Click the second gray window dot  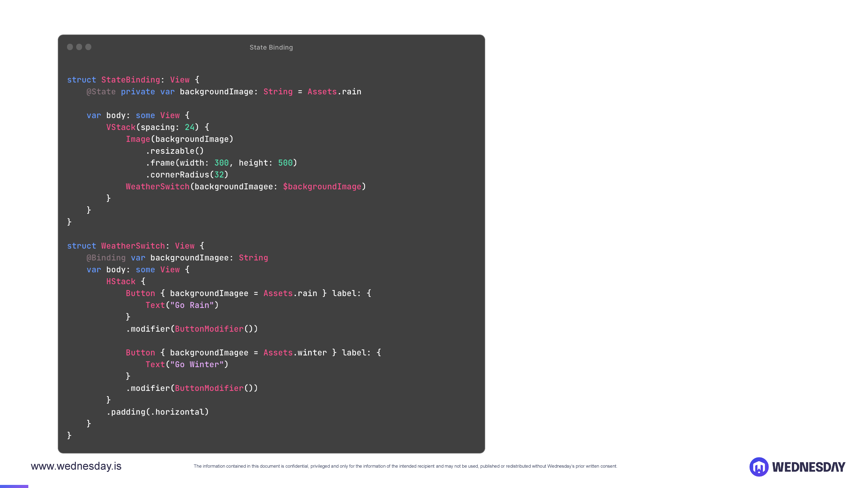(79, 47)
